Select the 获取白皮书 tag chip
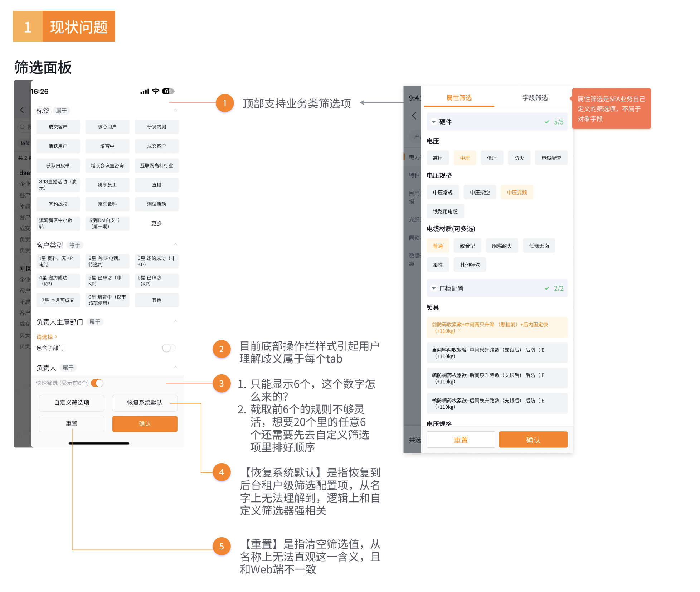The image size is (700, 592). [x=58, y=165]
